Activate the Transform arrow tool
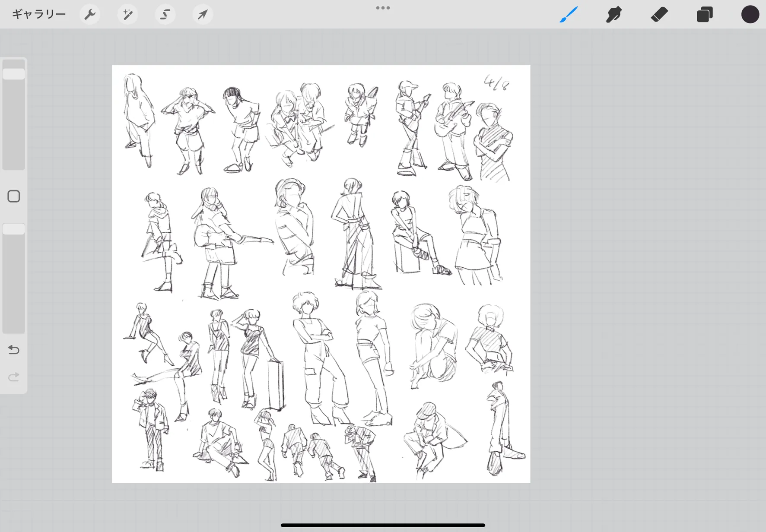Image resolution: width=766 pixels, height=532 pixels. (203, 14)
